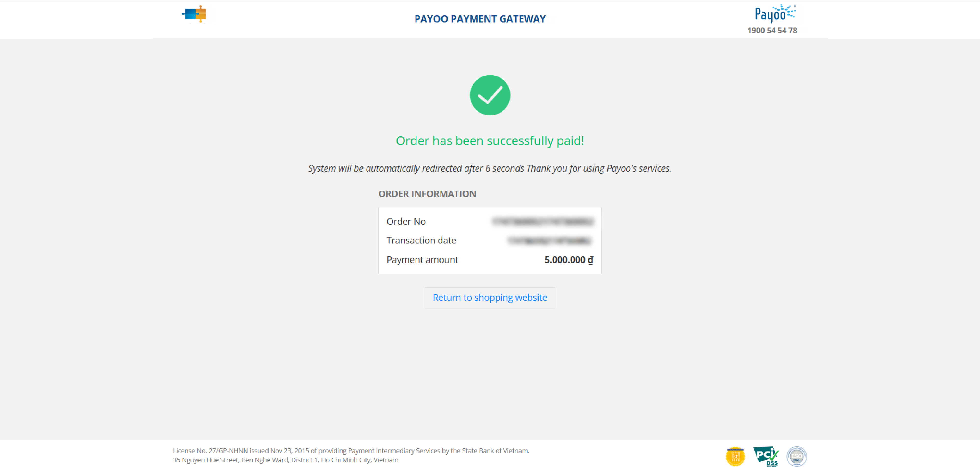980x471 pixels.
Task: Click the Return to shopping website button
Action: tap(490, 297)
